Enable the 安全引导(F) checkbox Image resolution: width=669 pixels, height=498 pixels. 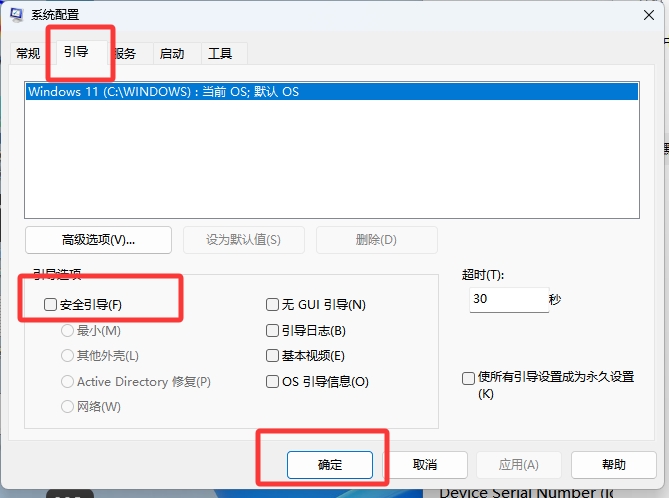[x=51, y=305]
